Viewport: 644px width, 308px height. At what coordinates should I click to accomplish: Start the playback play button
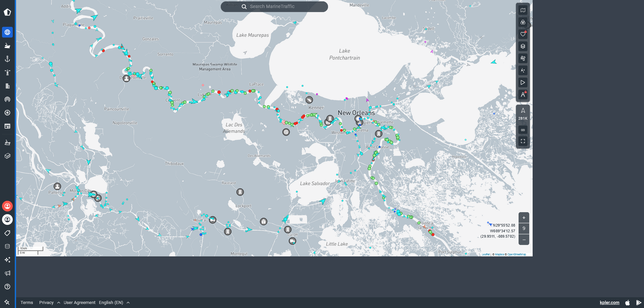tap(523, 82)
